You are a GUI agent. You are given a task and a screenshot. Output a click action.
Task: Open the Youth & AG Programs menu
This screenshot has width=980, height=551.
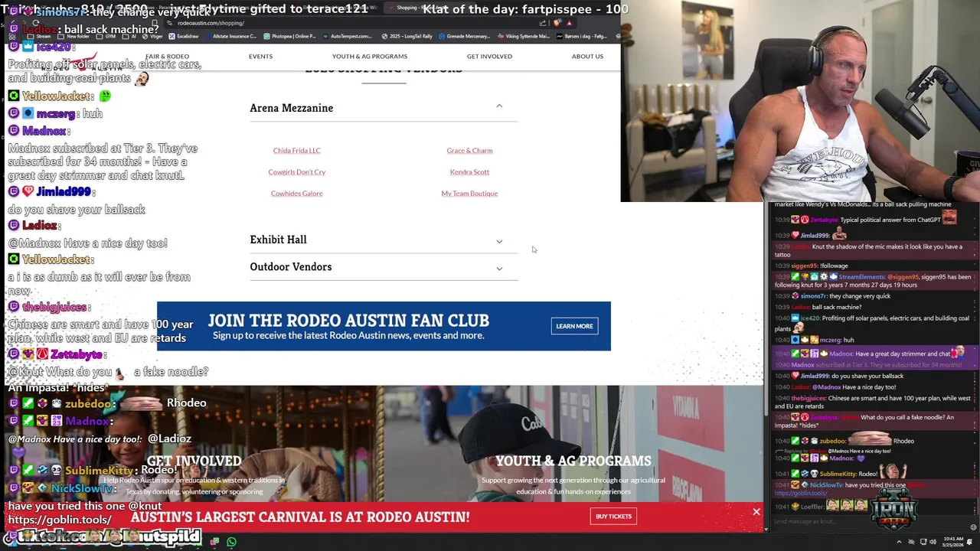369,56
